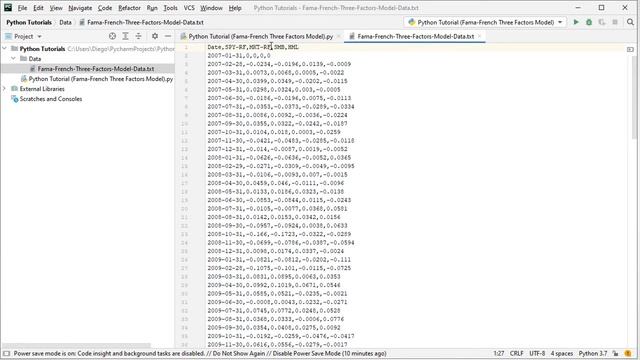The image size is (640, 360).
Task: Open the Edit menu
Action: [38, 8]
